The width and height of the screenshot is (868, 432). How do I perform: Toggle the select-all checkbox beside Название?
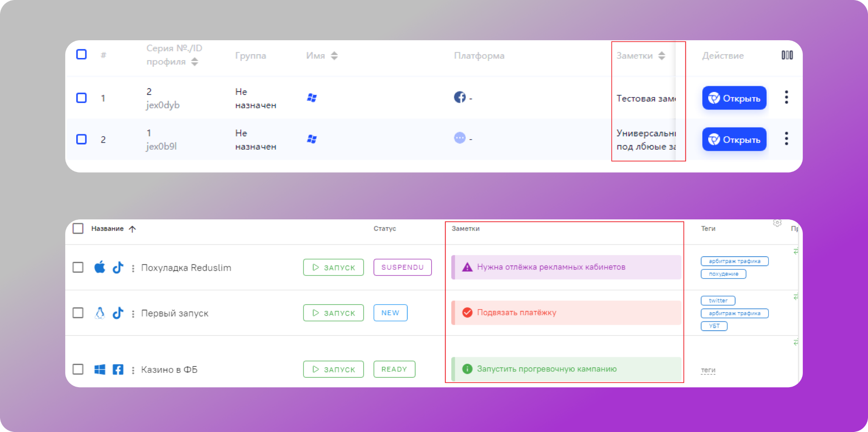point(78,229)
